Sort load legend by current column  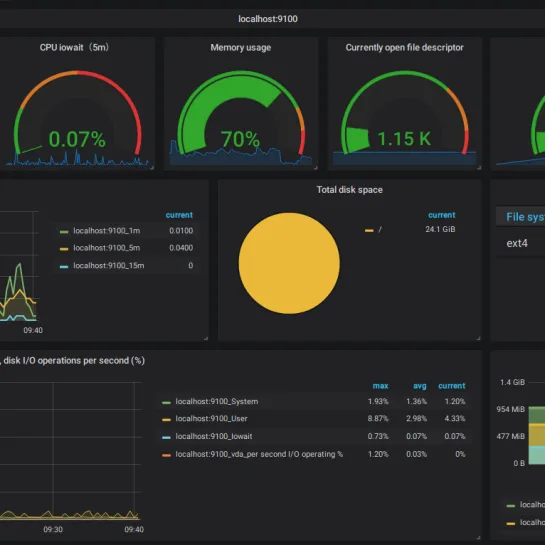(179, 215)
